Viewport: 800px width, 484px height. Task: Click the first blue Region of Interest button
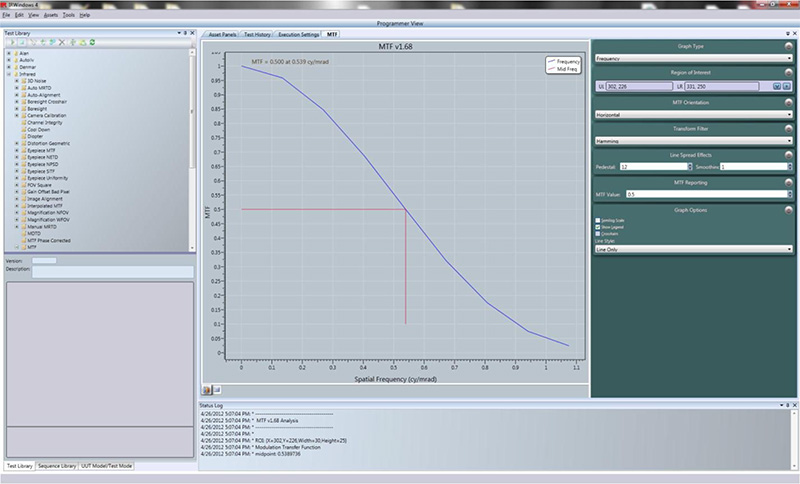coord(776,86)
